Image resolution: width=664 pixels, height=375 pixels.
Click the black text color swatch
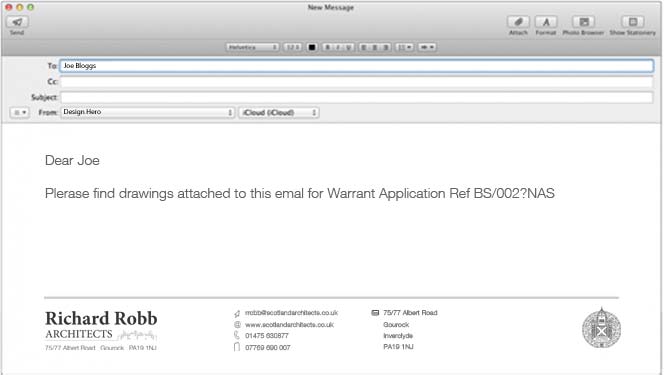[312, 47]
